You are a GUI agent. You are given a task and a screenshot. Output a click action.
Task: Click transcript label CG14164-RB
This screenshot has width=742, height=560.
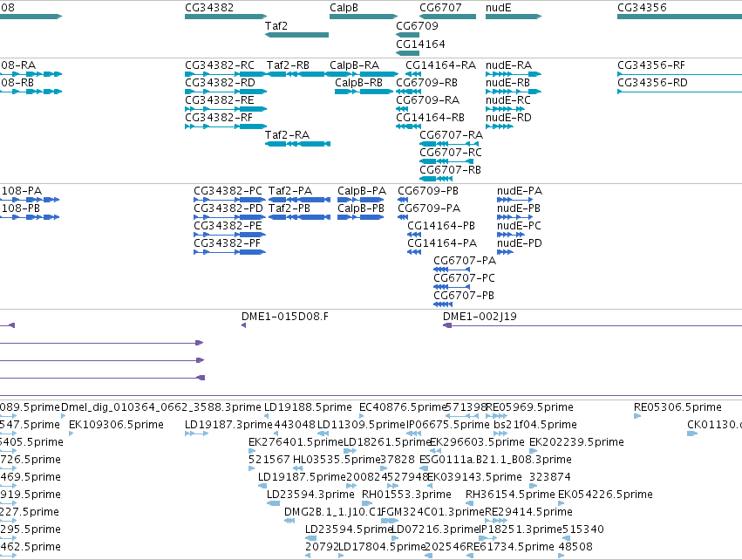[431, 118]
